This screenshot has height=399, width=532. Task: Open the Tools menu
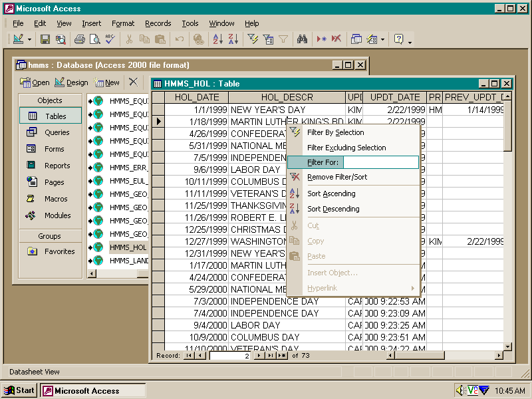(190, 23)
